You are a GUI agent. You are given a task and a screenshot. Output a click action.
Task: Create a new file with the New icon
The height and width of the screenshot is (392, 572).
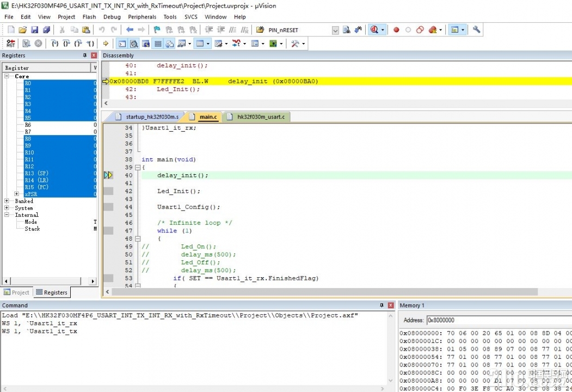(x=11, y=30)
